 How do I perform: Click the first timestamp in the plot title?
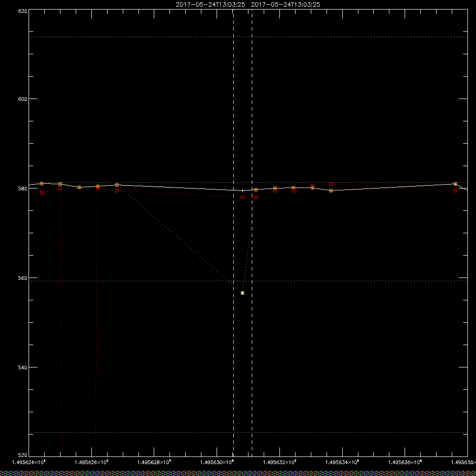tap(210, 5)
